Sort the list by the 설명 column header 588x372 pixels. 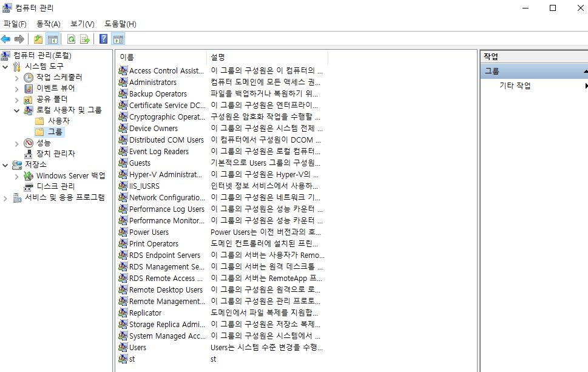267,57
